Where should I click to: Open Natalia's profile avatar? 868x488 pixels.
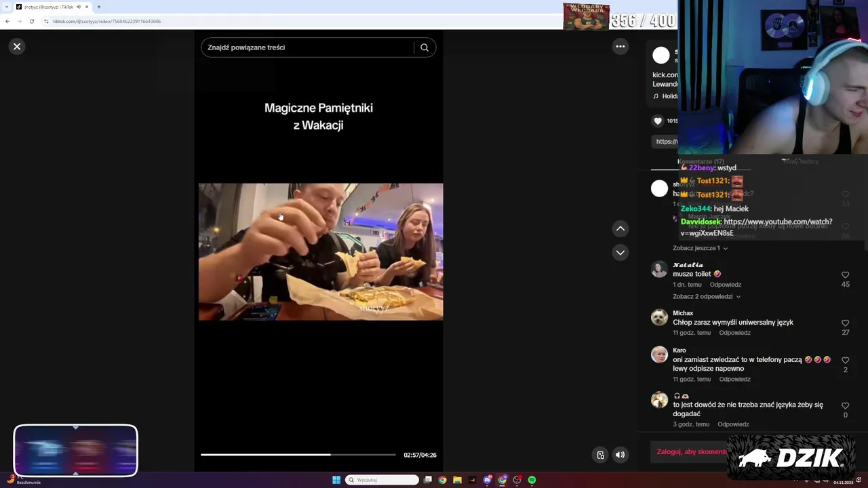[x=659, y=269]
